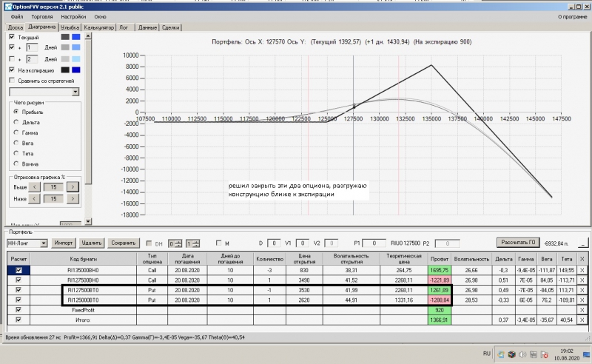Open the Файл menu

click(x=17, y=16)
